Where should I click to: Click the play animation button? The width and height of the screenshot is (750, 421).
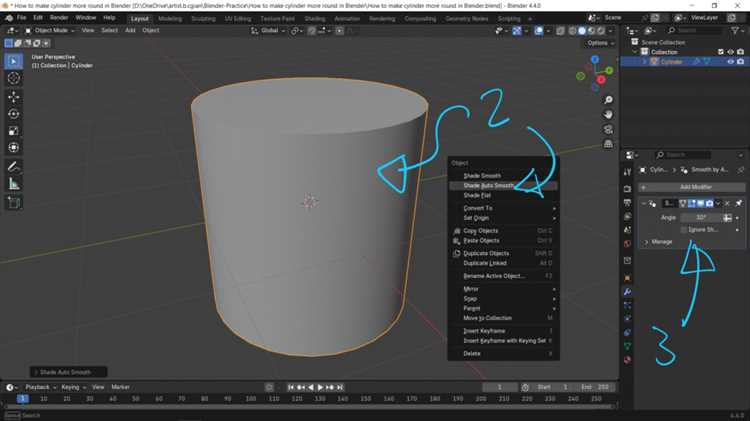[320, 388]
